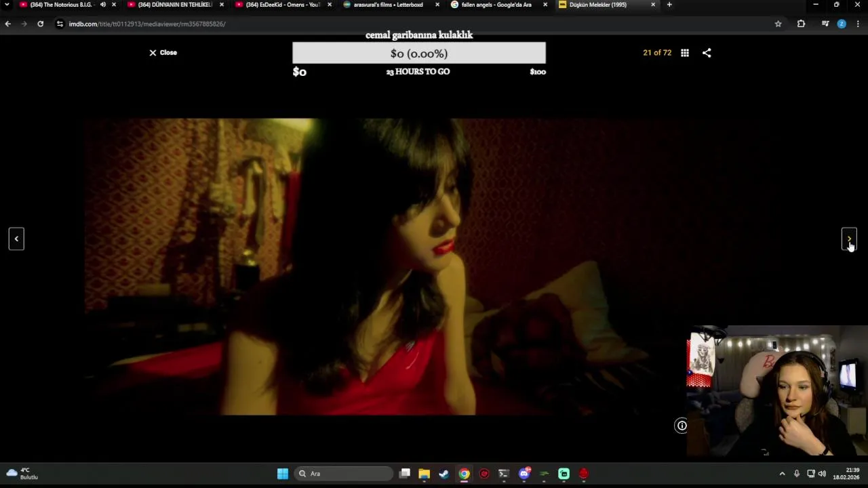The height and width of the screenshot is (488, 868).
Task: Open the weather widget showing 4°C
Action: tap(22, 473)
